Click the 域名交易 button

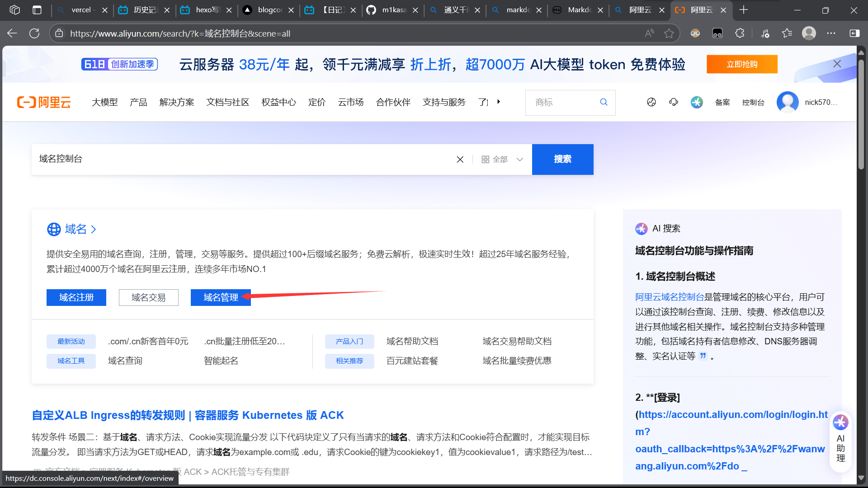pyautogui.click(x=149, y=297)
